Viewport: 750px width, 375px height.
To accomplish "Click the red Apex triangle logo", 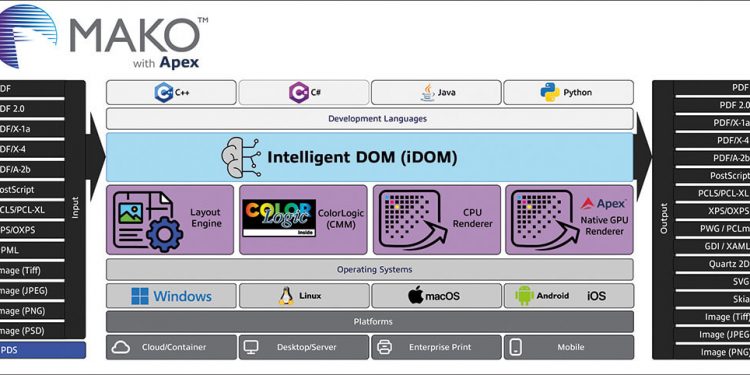I will 587,204.
